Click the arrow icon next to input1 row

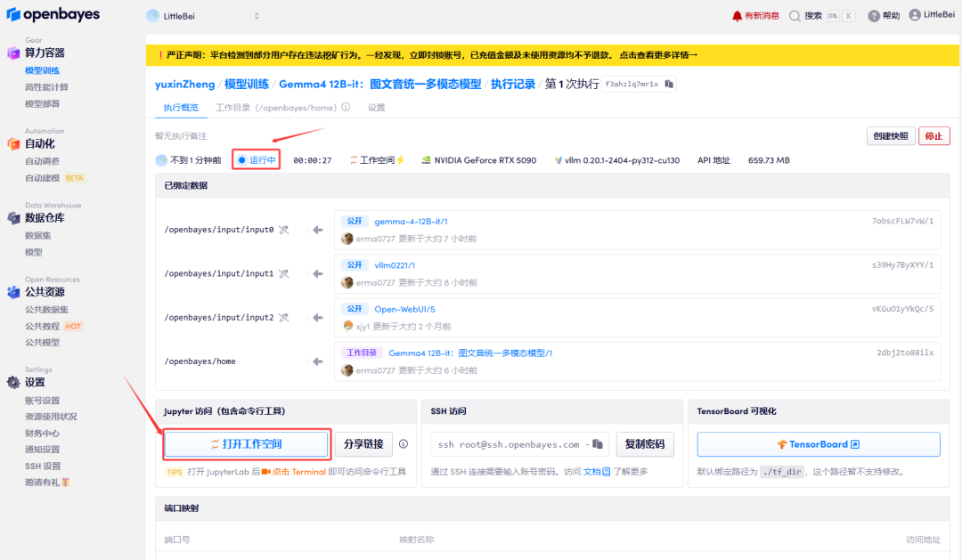tap(318, 273)
